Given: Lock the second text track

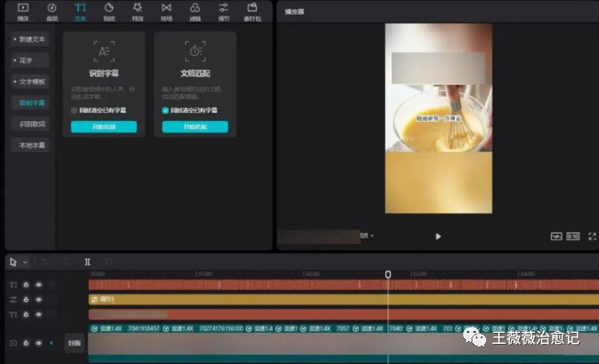Looking at the screenshot, I should tap(26, 314).
